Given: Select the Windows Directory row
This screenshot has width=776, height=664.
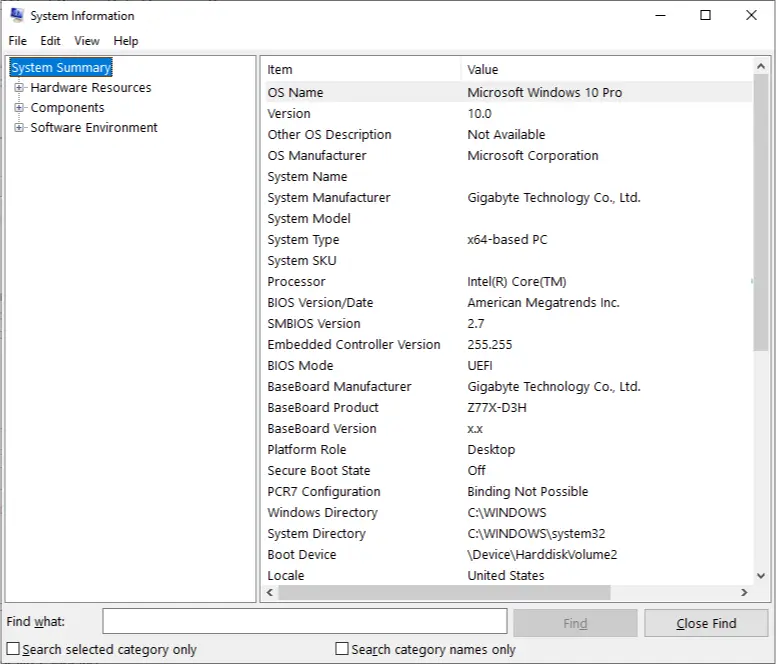Looking at the screenshot, I should point(507,513).
